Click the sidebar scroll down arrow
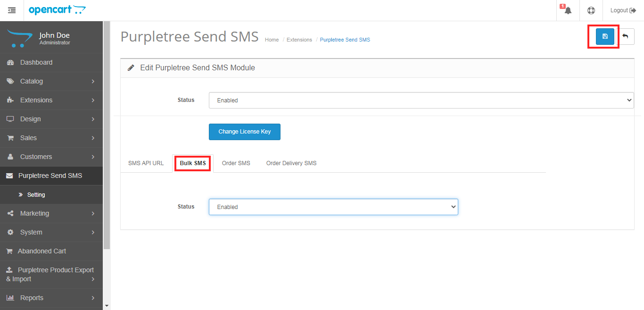Image resolution: width=644 pixels, height=310 pixels. pos(107,306)
